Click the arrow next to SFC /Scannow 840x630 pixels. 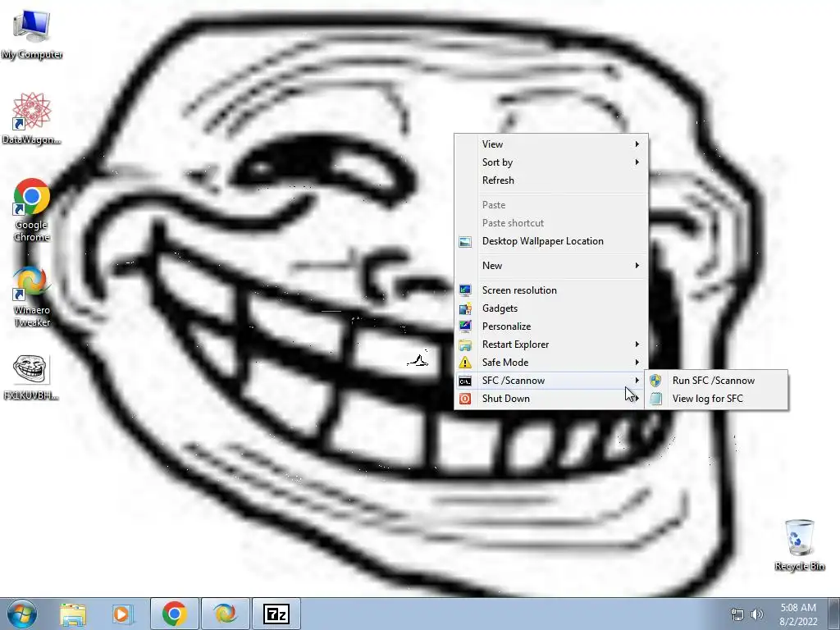point(637,381)
